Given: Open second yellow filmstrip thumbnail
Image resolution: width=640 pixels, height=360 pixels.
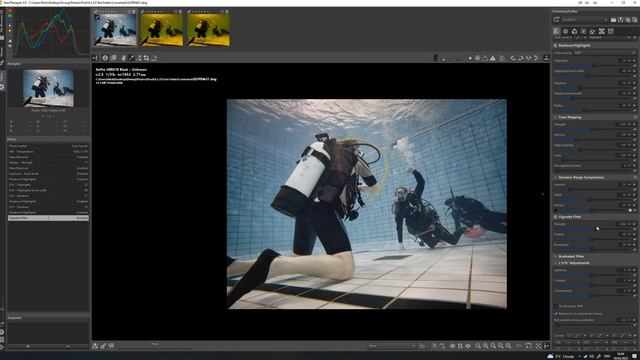Looking at the screenshot, I should (x=162, y=29).
